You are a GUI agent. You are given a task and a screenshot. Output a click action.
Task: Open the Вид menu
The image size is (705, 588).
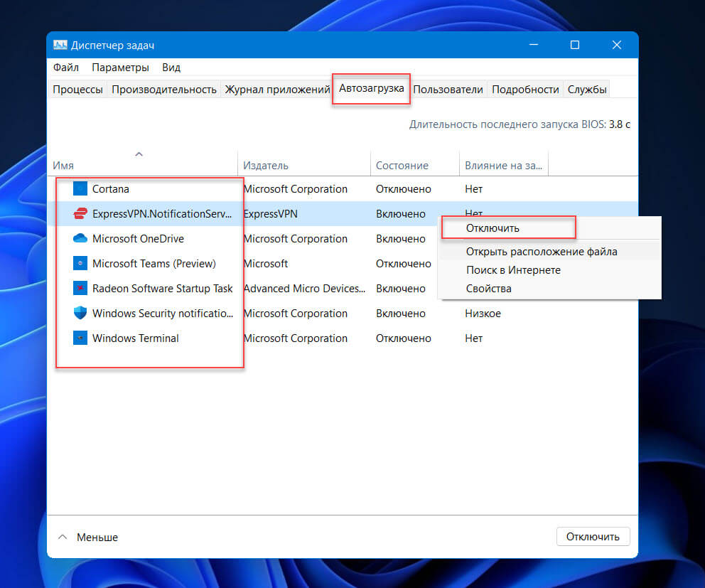coord(171,68)
